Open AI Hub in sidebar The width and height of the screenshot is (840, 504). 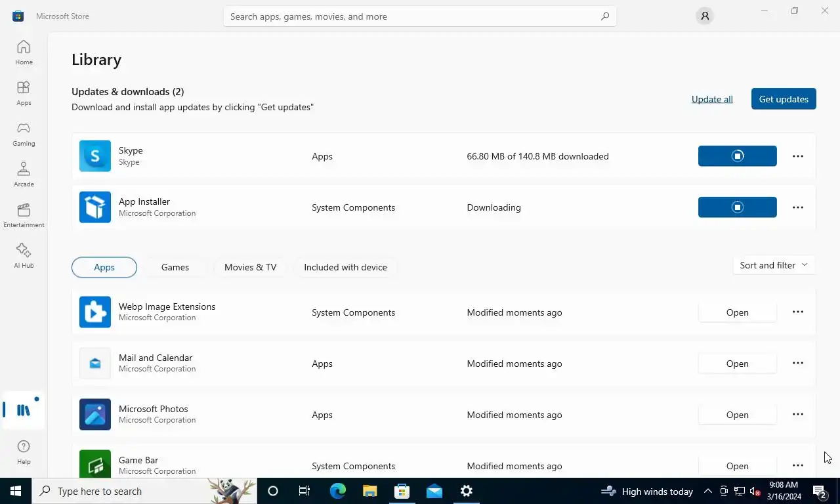24,256
